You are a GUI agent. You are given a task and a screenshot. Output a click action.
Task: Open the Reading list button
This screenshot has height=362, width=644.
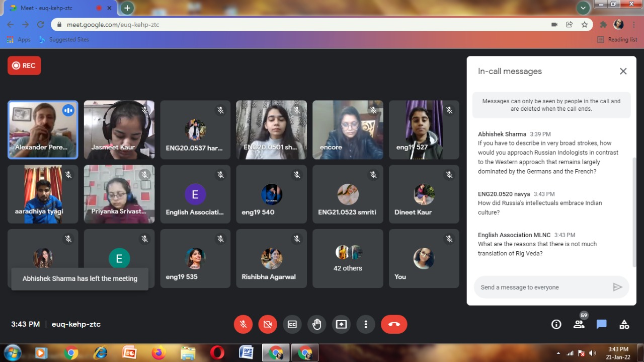point(617,39)
